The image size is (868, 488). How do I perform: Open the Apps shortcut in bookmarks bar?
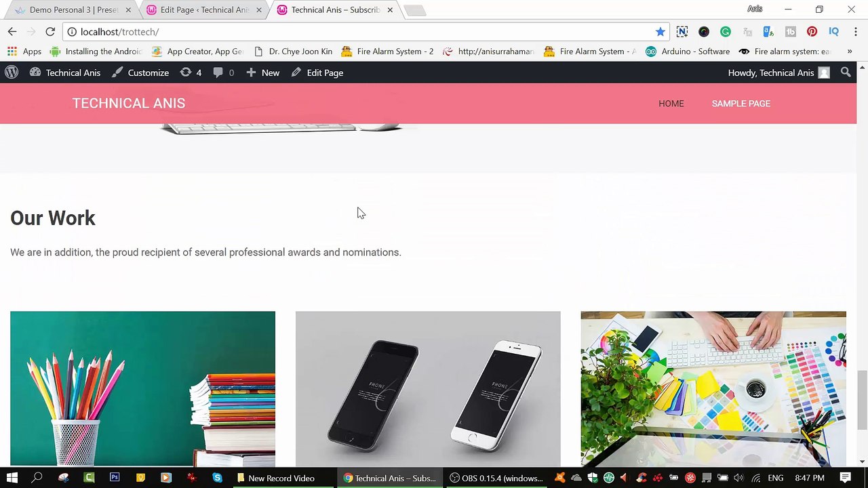point(24,52)
